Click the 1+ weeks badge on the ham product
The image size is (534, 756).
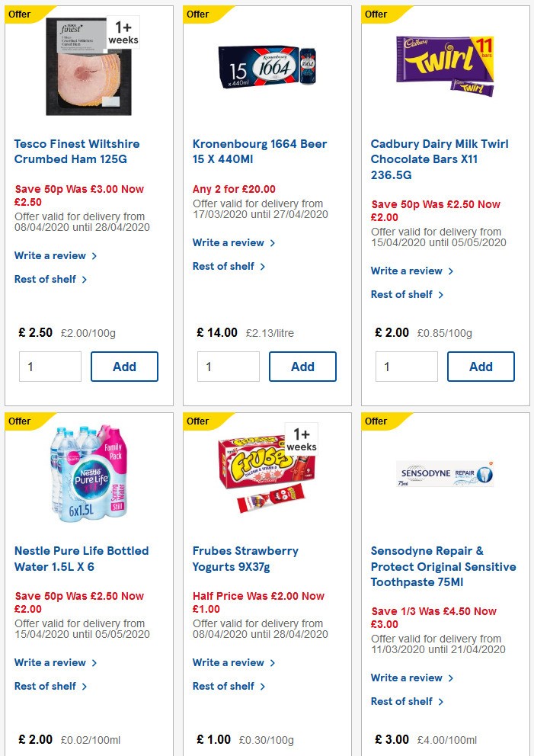point(123,32)
